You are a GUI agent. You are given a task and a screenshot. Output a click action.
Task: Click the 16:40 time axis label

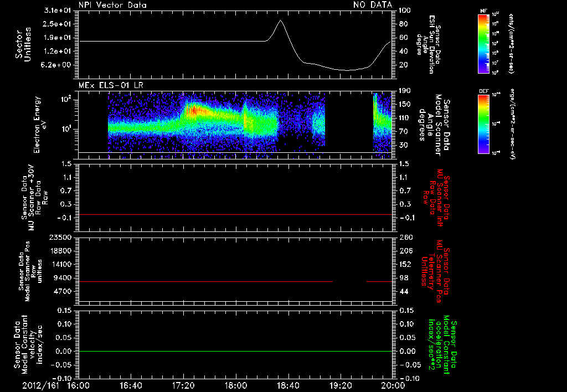point(131,385)
